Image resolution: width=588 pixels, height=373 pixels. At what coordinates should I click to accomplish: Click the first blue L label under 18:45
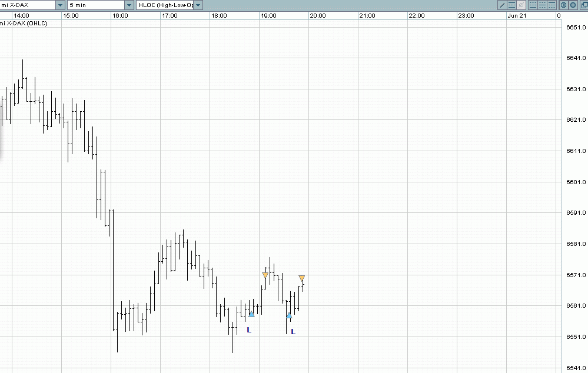click(249, 330)
